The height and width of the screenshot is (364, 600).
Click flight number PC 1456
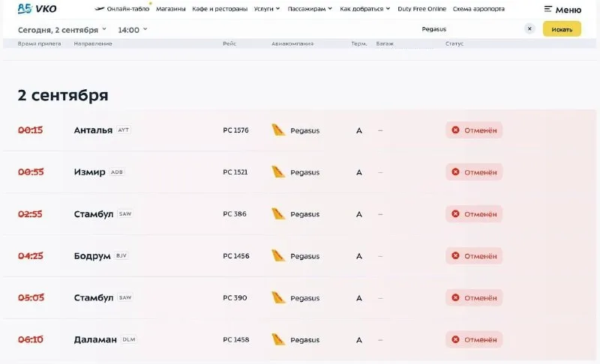tap(236, 256)
